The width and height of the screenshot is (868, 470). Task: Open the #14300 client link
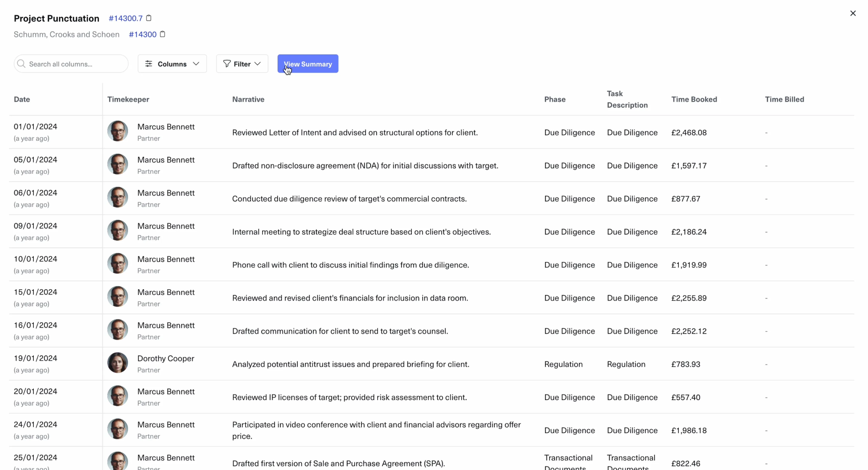tap(142, 34)
